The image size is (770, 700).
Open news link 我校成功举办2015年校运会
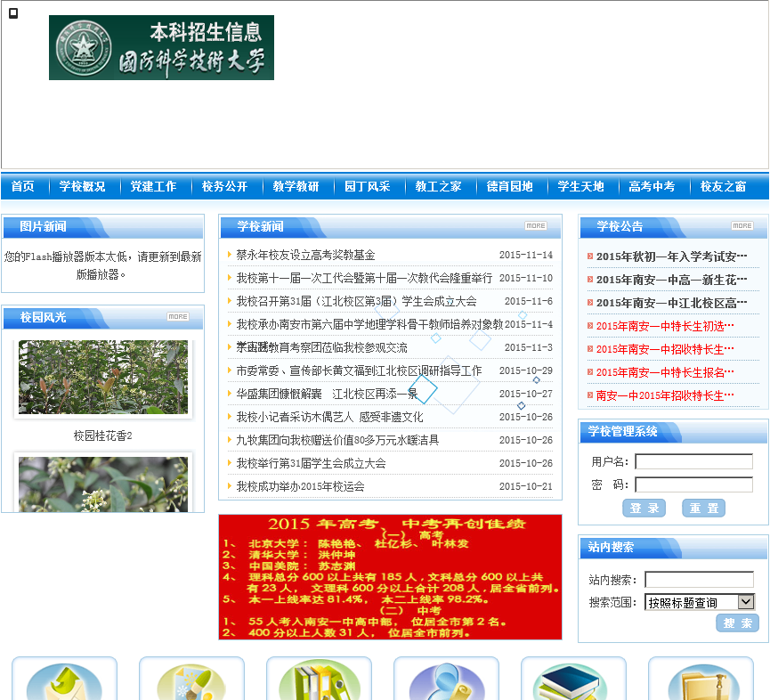pyautogui.click(x=300, y=486)
